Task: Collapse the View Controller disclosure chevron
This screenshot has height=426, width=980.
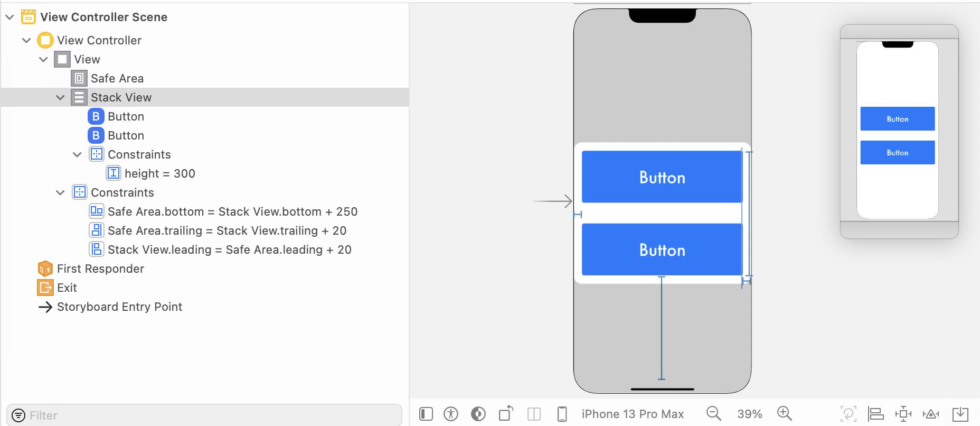Action: [26, 40]
